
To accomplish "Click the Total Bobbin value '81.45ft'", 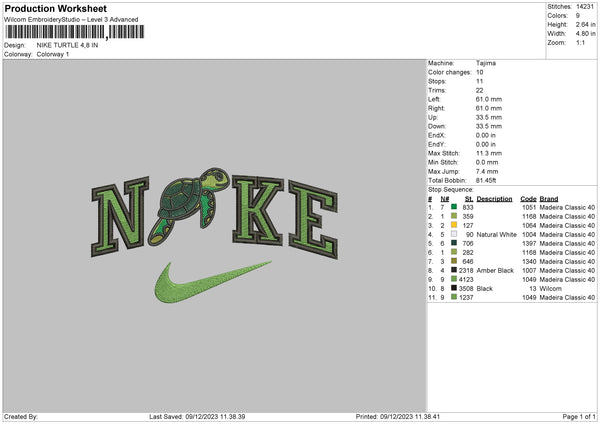I will coord(486,180).
